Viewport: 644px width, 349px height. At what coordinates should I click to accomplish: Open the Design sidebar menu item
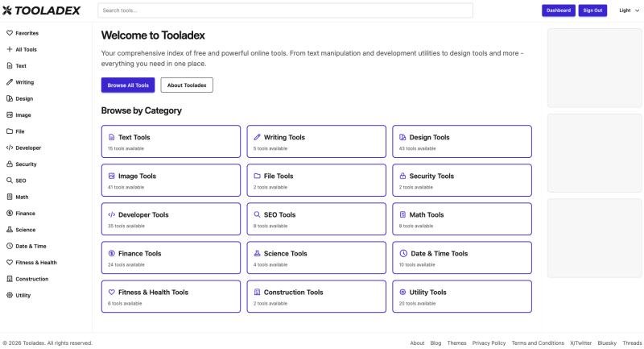coord(24,98)
